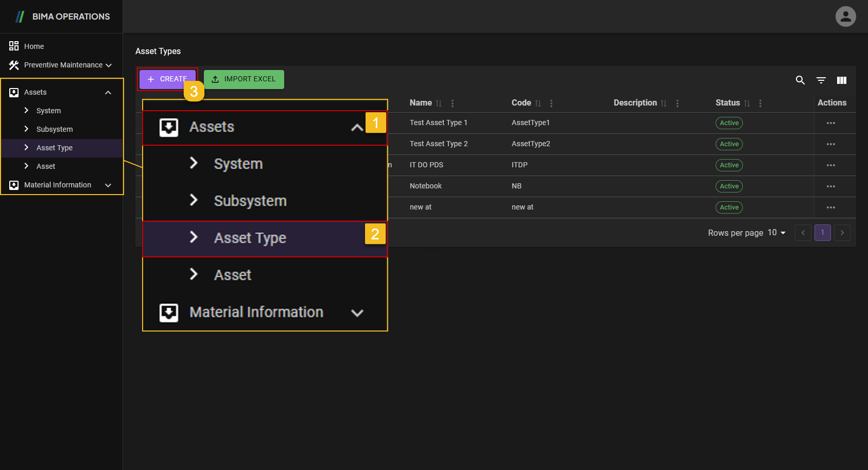Viewport: 868px width, 470px height.
Task: Go to Home in the sidebar
Action: 34,46
